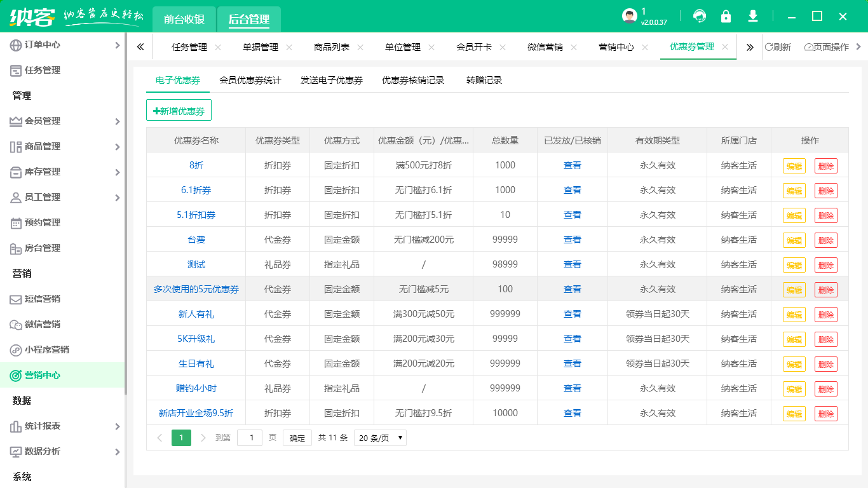Click the page number input field

tap(250, 438)
